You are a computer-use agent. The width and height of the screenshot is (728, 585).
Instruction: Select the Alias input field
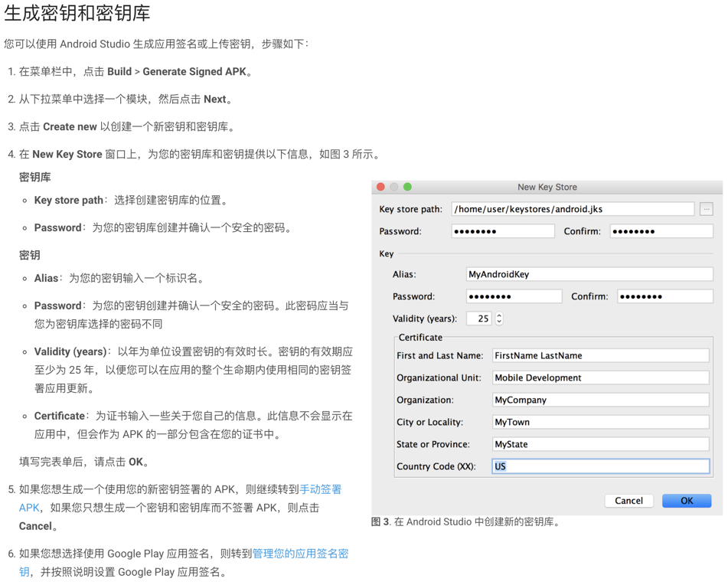[x=589, y=274]
